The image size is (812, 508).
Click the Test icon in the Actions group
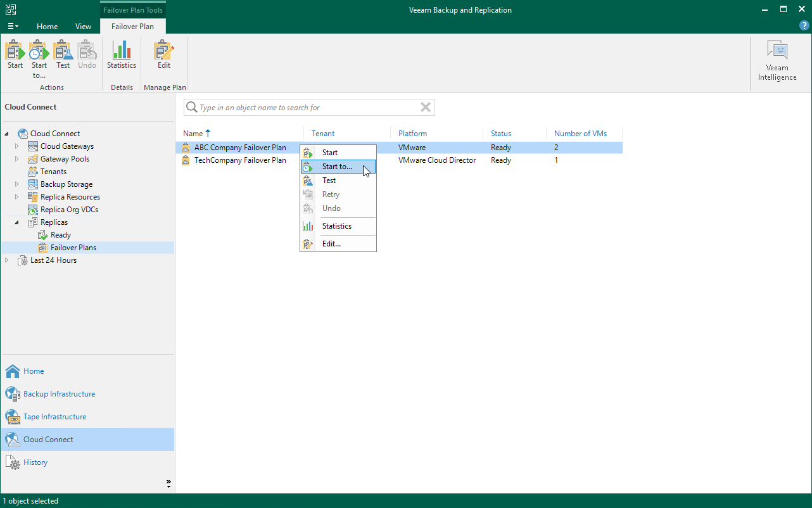[x=63, y=57]
